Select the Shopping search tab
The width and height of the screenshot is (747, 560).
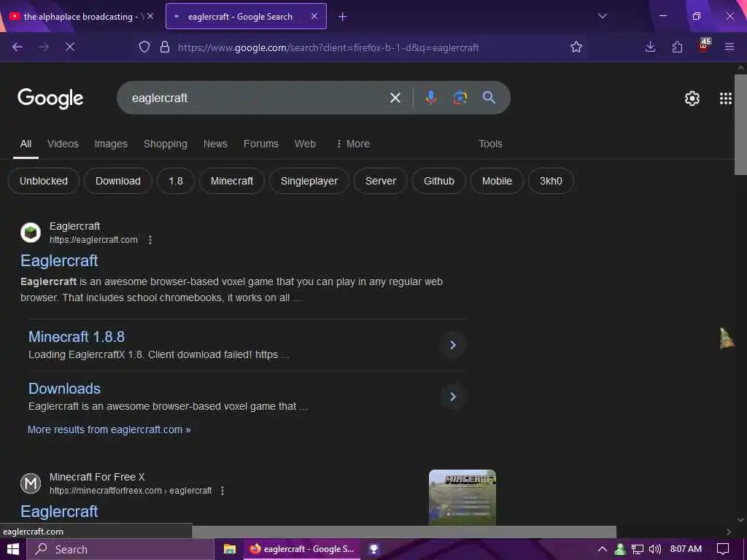[x=166, y=144]
